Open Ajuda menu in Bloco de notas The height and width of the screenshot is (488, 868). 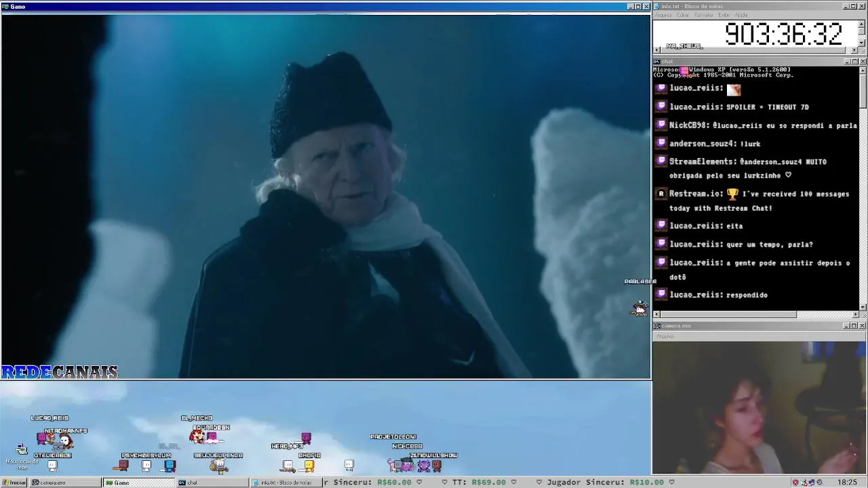pos(741,15)
